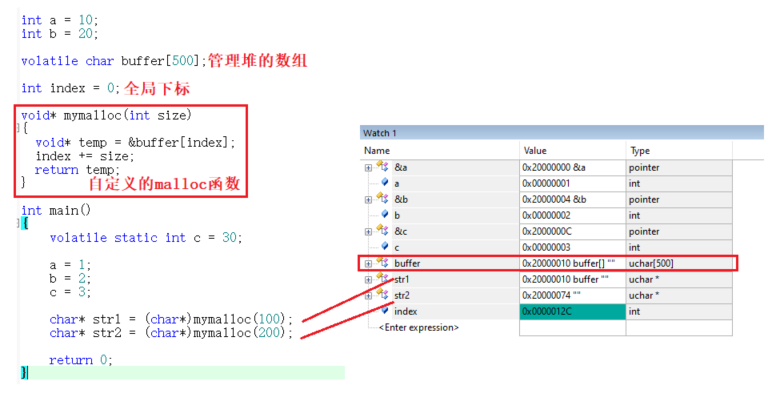Click the str2 watch item icon

point(382,294)
